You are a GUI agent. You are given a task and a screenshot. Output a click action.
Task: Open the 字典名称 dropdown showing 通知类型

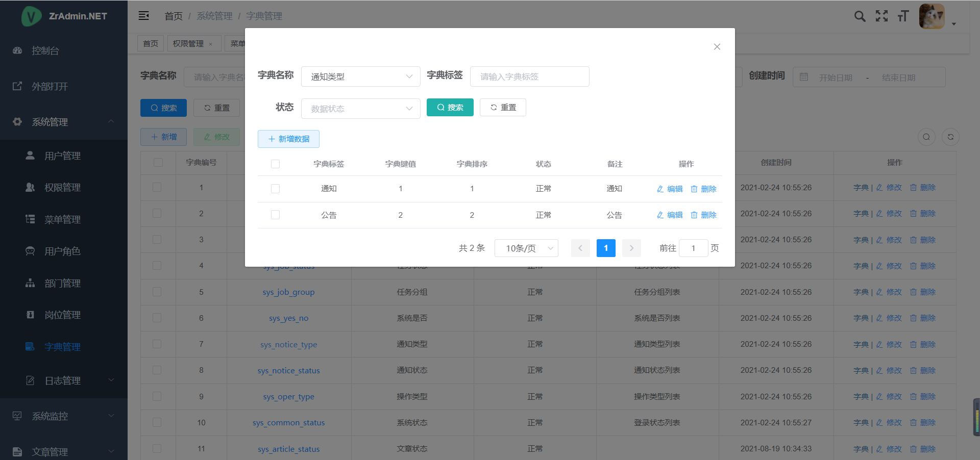[x=360, y=76]
